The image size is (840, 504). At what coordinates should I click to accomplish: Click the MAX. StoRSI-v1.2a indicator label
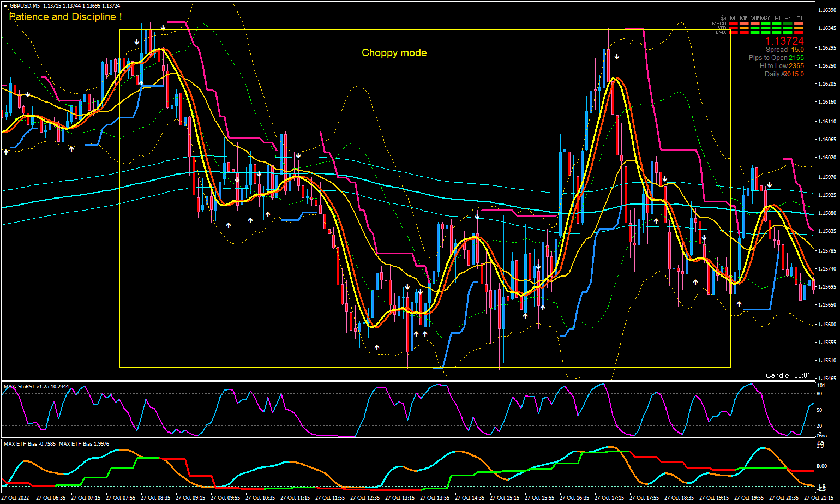[x=36, y=387]
